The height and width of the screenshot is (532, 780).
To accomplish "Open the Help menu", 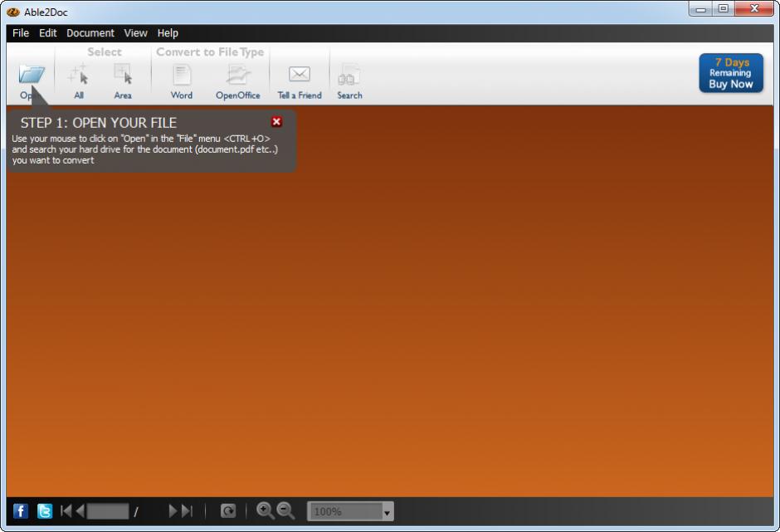I will [x=168, y=33].
